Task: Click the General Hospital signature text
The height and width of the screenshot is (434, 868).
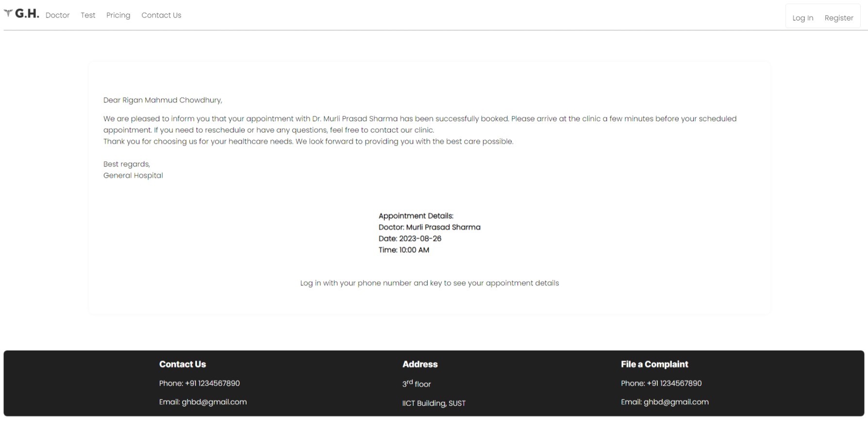Action: tap(133, 176)
